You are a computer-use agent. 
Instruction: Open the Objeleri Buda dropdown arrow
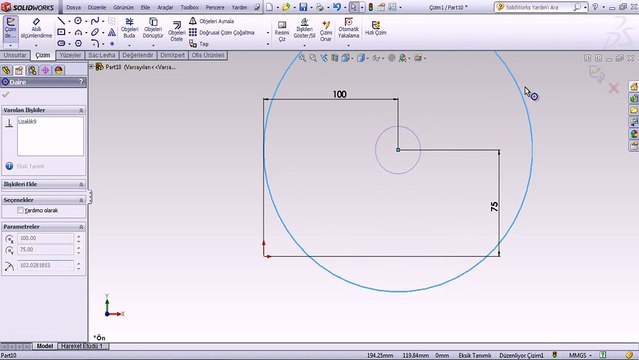129,44
